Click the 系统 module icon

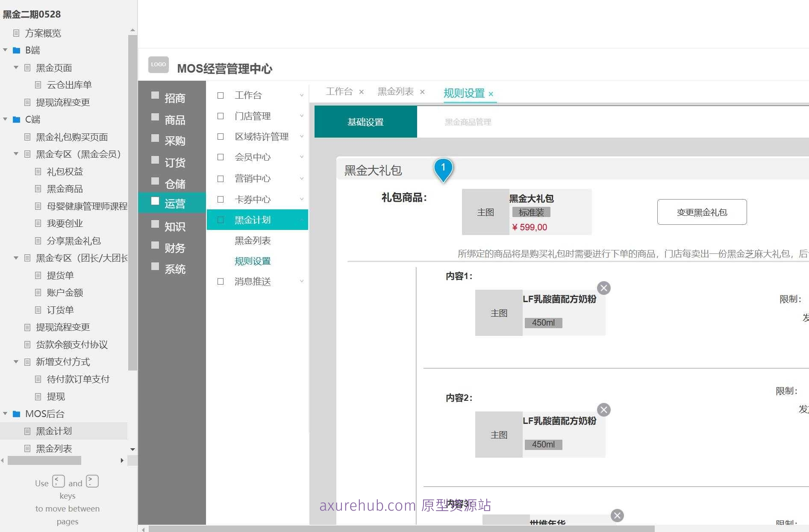click(x=155, y=266)
